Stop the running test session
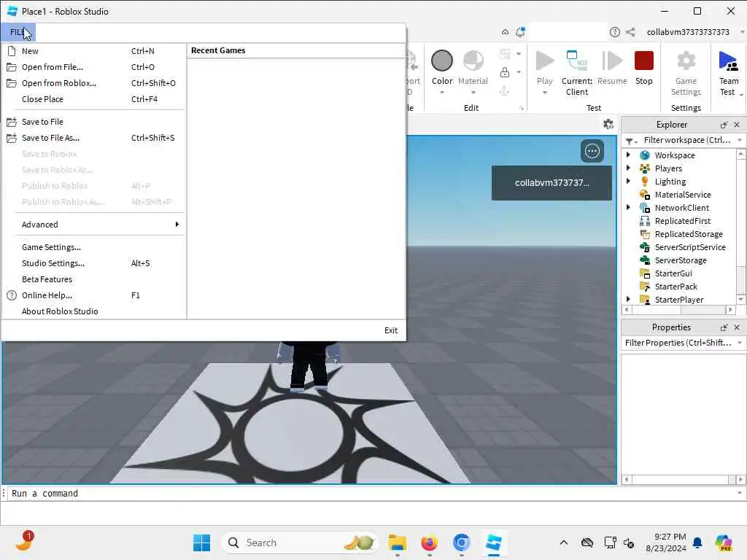 coord(643,61)
